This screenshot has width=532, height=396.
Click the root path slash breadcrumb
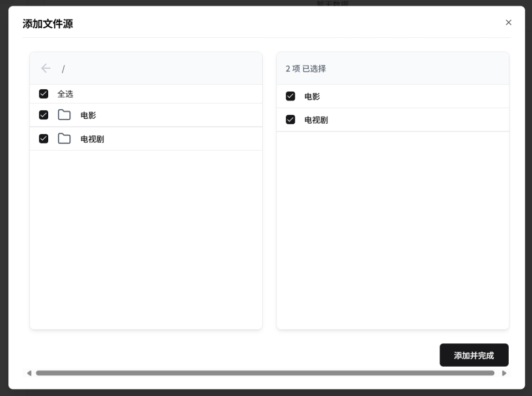(x=63, y=69)
